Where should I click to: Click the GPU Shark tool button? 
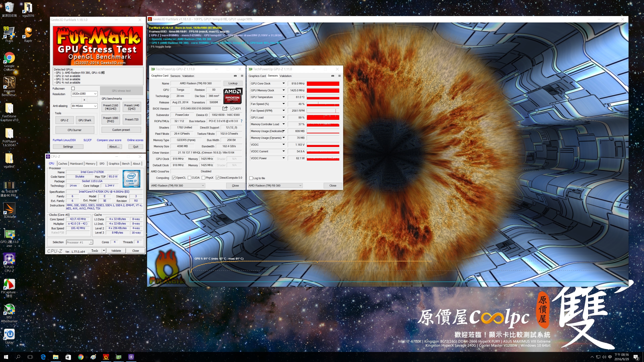[x=85, y=120]
